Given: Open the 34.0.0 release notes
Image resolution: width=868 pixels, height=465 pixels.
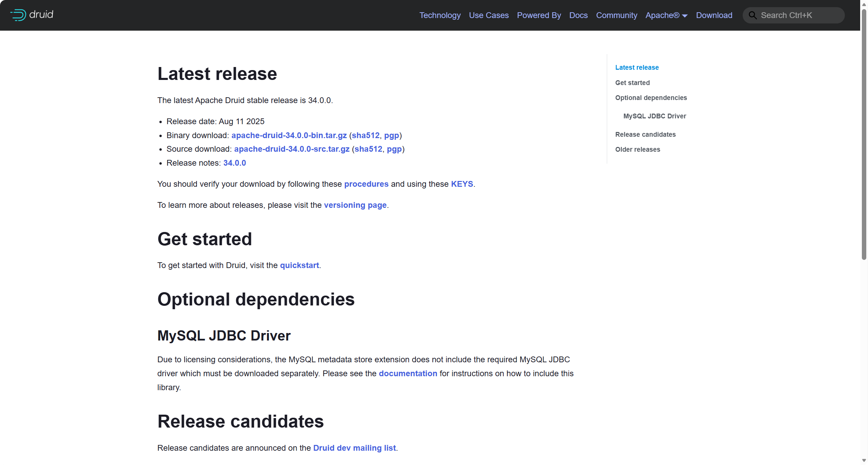Looking at the screenshot, I should click(x=234, y=163).
